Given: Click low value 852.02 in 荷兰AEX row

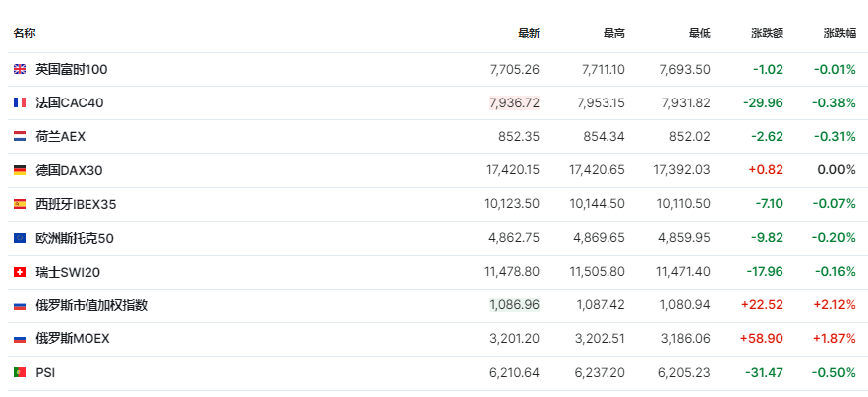Looking at the screenshot, I should [x=689, y=136].
